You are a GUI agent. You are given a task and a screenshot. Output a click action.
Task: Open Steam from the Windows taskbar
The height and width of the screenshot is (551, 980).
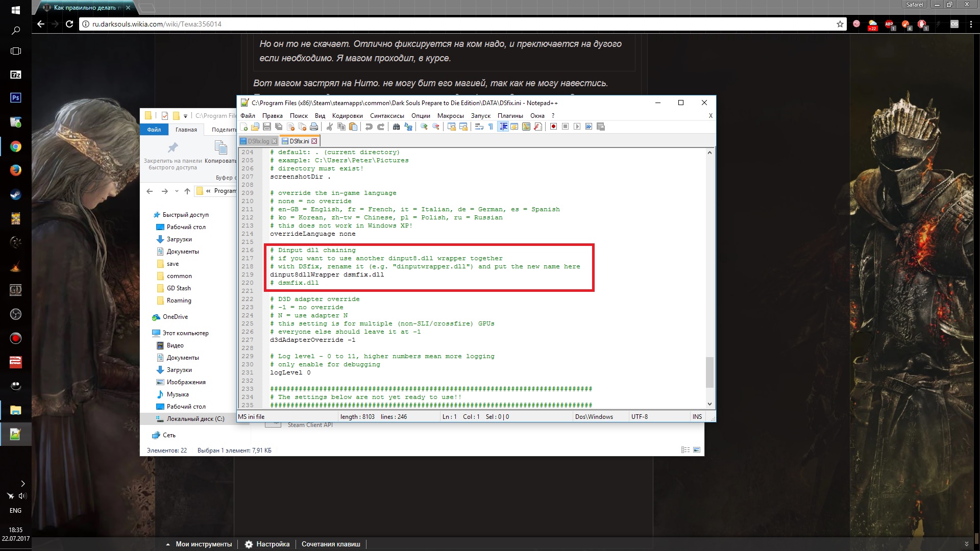[16, 194]
